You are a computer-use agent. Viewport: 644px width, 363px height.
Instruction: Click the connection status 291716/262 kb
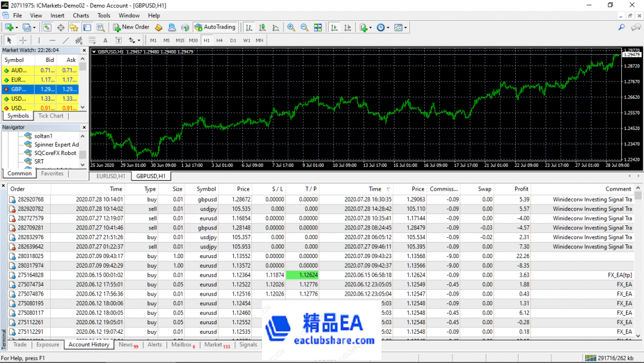tap(609, 358)
